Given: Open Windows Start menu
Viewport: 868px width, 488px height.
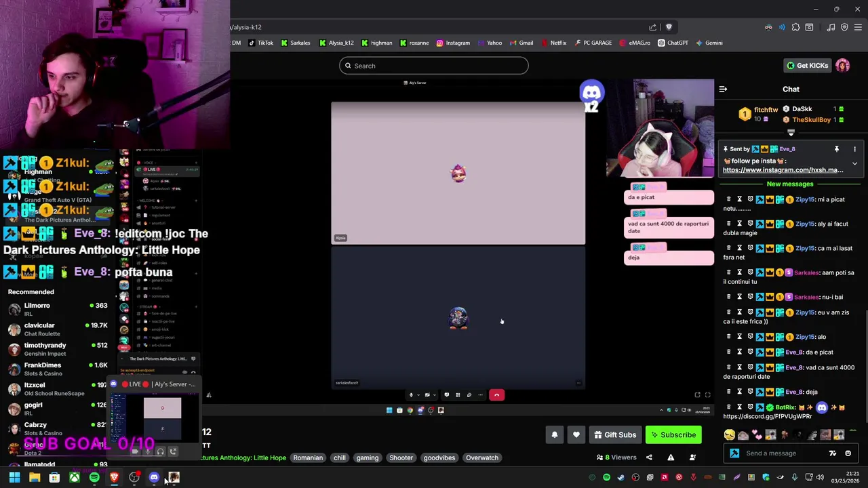Looking at the screenshot, I should click(x=14, y=478).
